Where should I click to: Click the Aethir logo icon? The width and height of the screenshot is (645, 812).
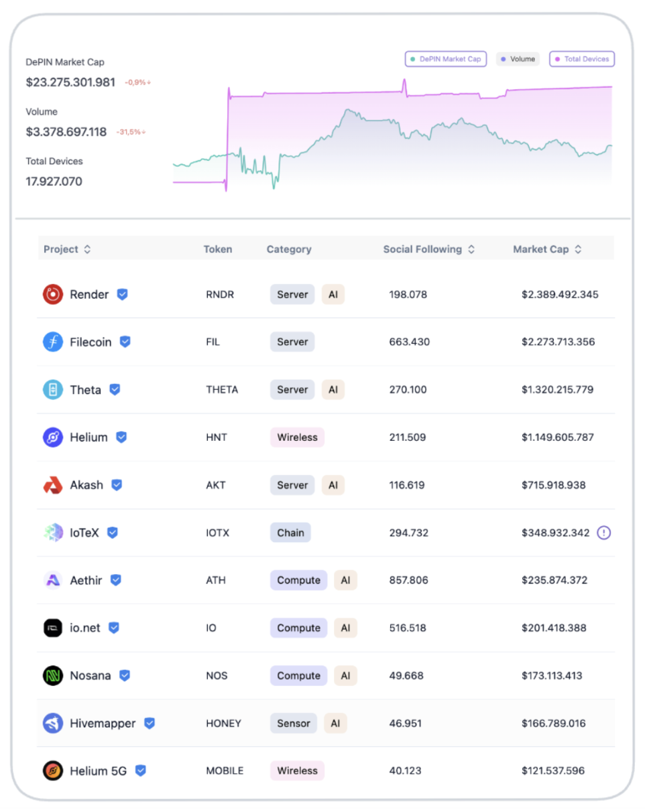pyautogui.click(x=53, y=580)
